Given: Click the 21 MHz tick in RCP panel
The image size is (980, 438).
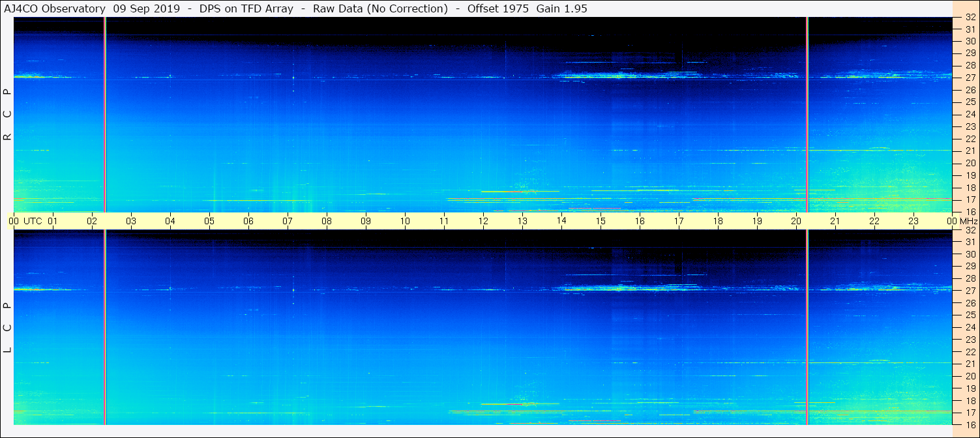Looking at the screenshot, I should click(970, 151).
